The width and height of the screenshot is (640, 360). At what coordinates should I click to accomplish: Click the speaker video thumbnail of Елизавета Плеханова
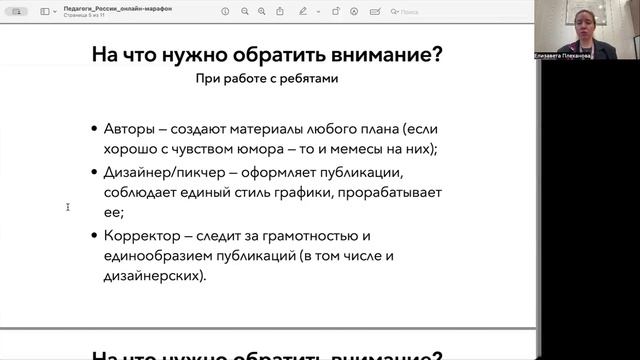click(587, 30)
